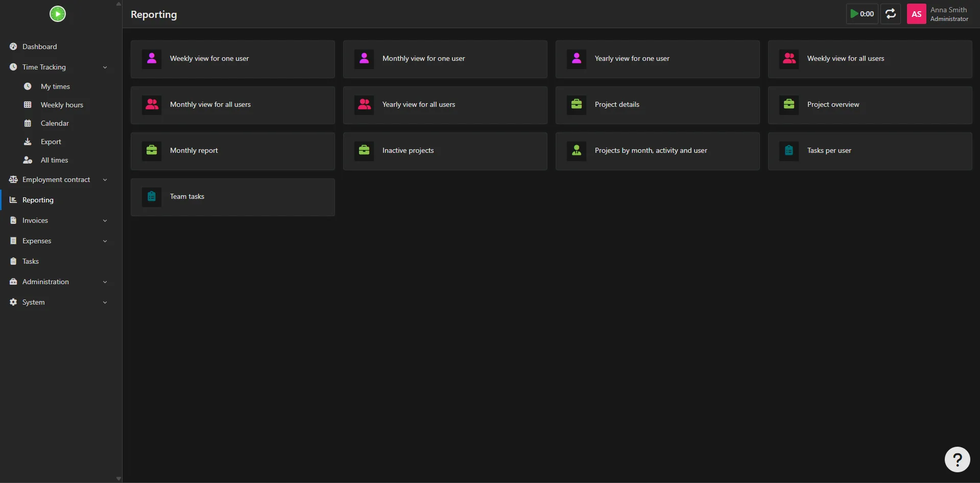Click the Administration toolbox icon
This screenshot has width=980, height=483.
point(13,282)
